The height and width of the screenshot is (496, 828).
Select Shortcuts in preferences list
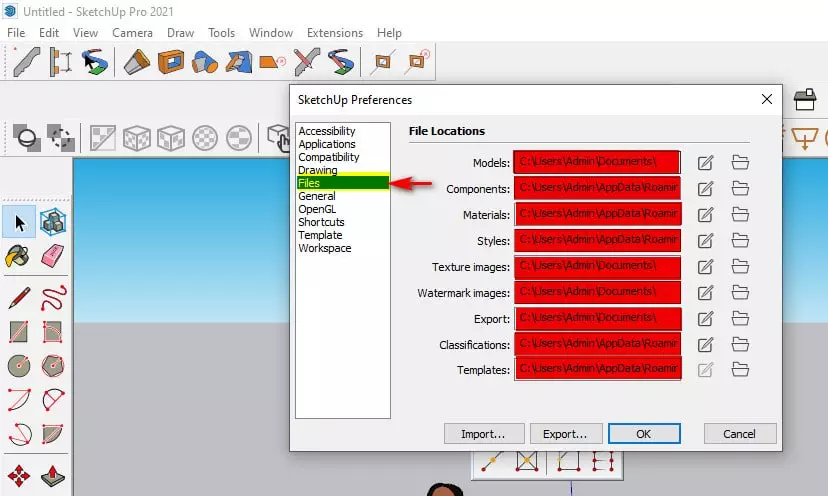pyautogui.click(x=321, y=222)
